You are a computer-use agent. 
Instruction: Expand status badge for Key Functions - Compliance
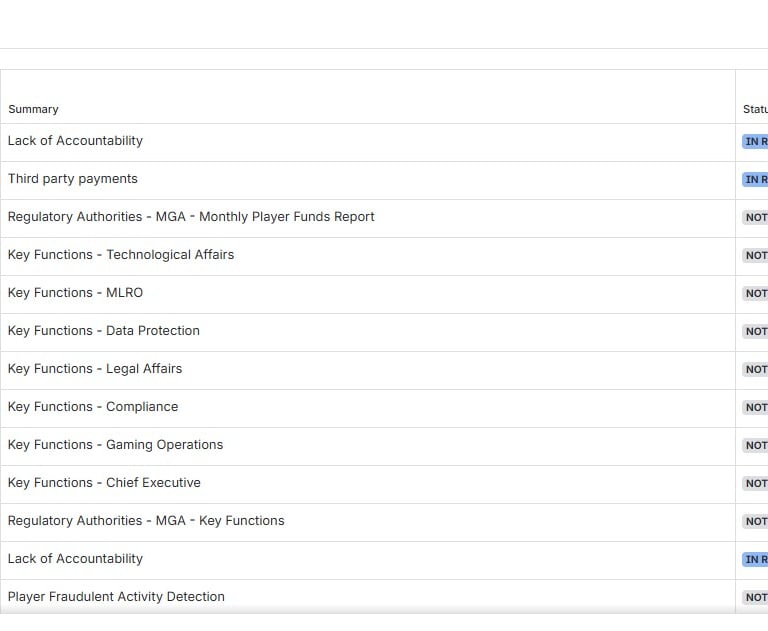(x=755, y=408)
